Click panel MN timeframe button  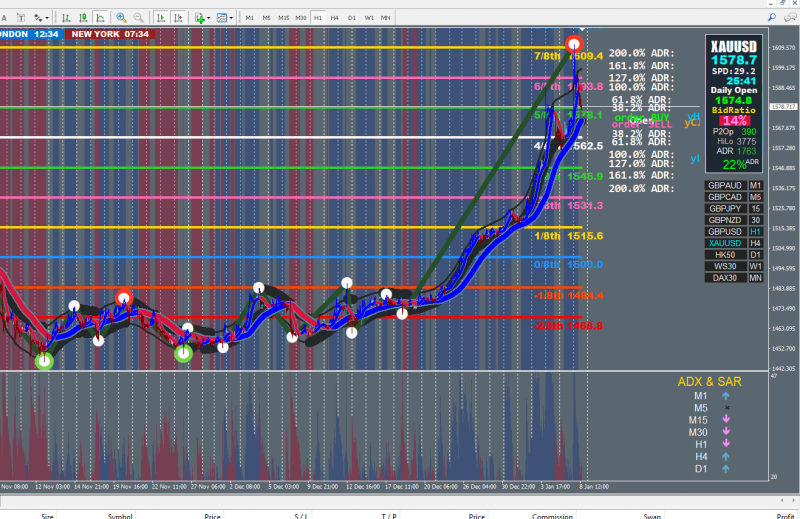[x=756, y=278]
